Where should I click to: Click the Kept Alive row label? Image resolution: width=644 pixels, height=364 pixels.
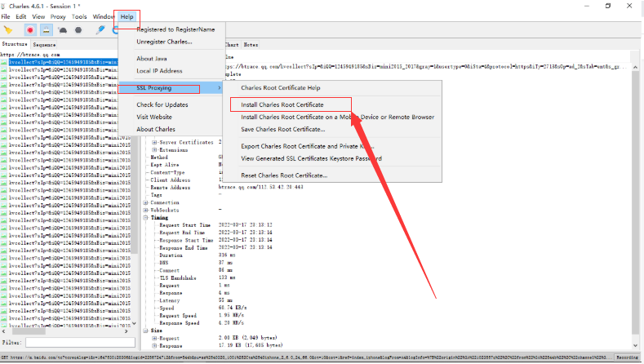164,165
